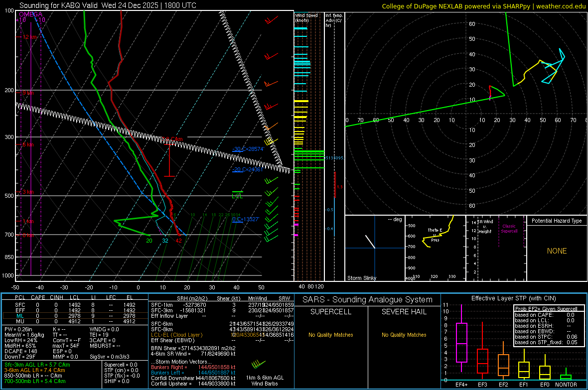The width and height of the screenshot is (588, 390).
Task: Click the surface wetbulb value 32
Action: (x=165, y=241)
